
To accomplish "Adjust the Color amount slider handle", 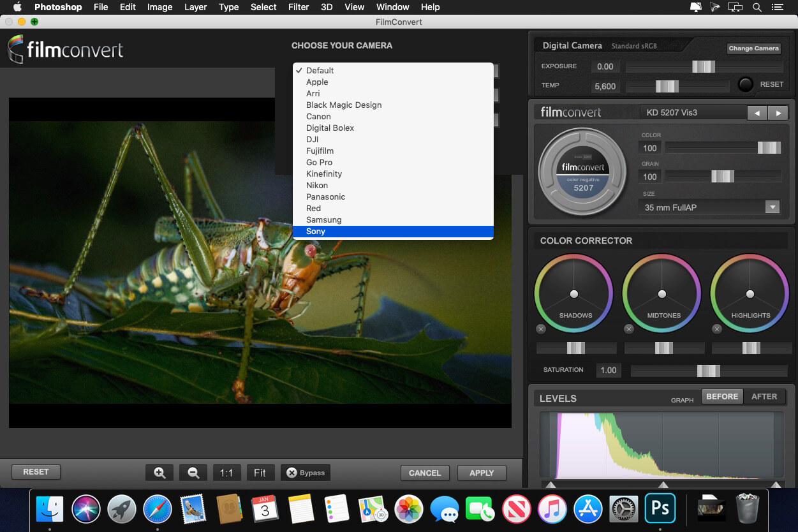I will coord(769,147).
